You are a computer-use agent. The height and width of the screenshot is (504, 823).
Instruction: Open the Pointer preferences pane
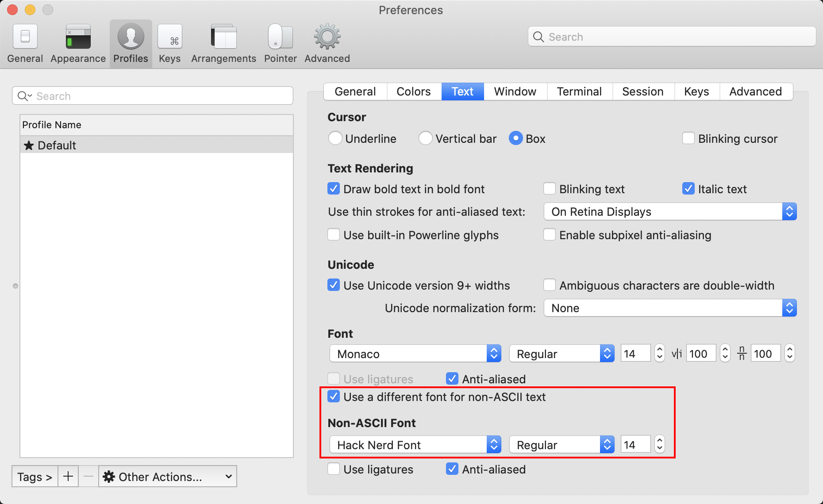click(x=280, y=38)
